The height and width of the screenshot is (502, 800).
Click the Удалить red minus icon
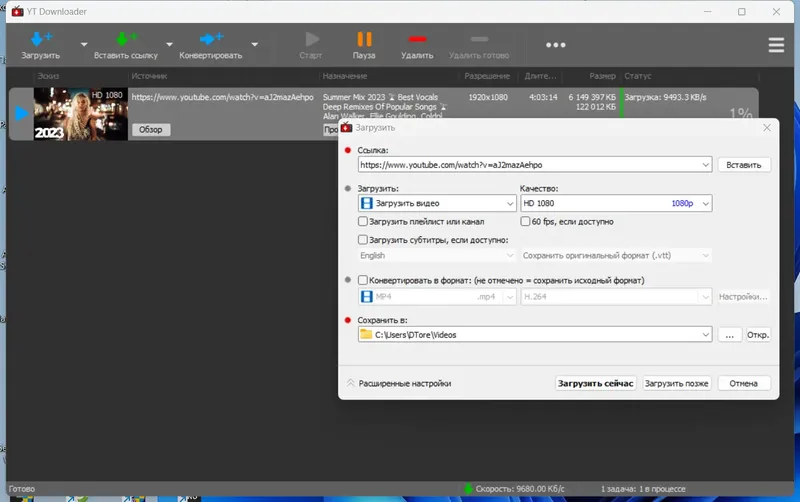tap(417, 39)
